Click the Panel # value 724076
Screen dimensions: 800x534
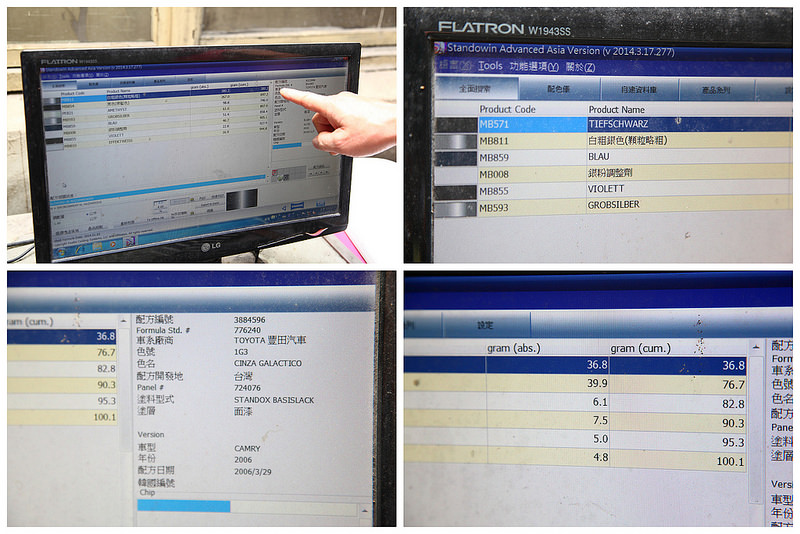click(x=247, y=388)
